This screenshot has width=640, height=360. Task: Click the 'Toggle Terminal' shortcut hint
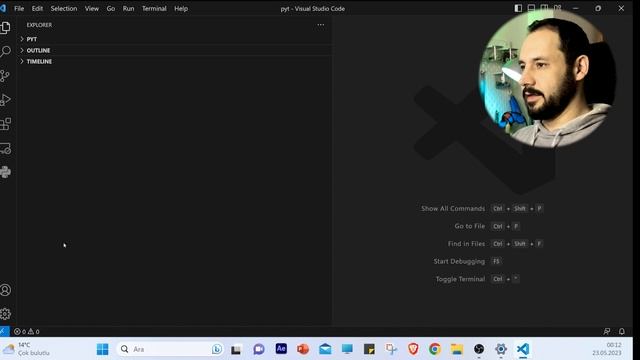tap(478, 279)
